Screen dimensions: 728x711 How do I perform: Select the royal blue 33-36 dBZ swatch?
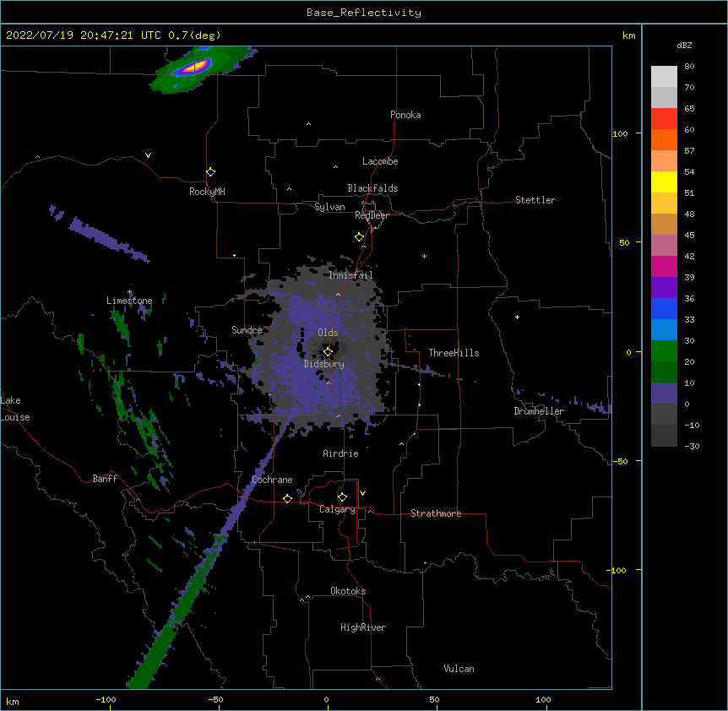(664, 308)
